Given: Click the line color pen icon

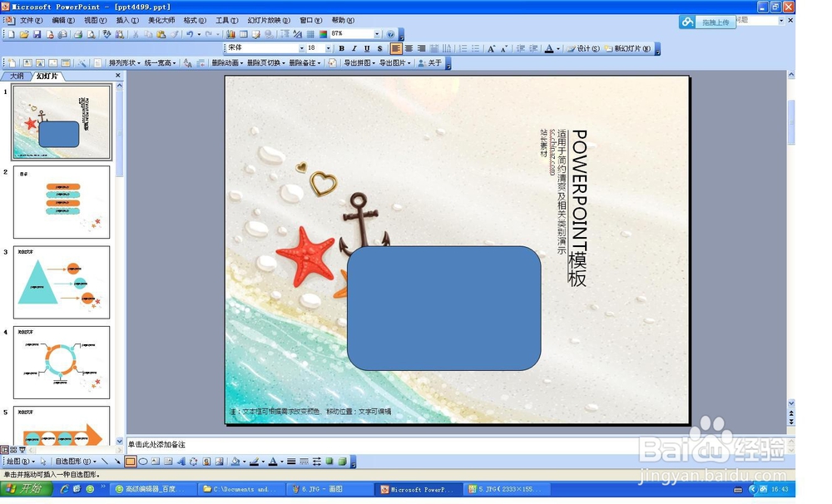Looking at the screenshot, I should click(254, 462).
